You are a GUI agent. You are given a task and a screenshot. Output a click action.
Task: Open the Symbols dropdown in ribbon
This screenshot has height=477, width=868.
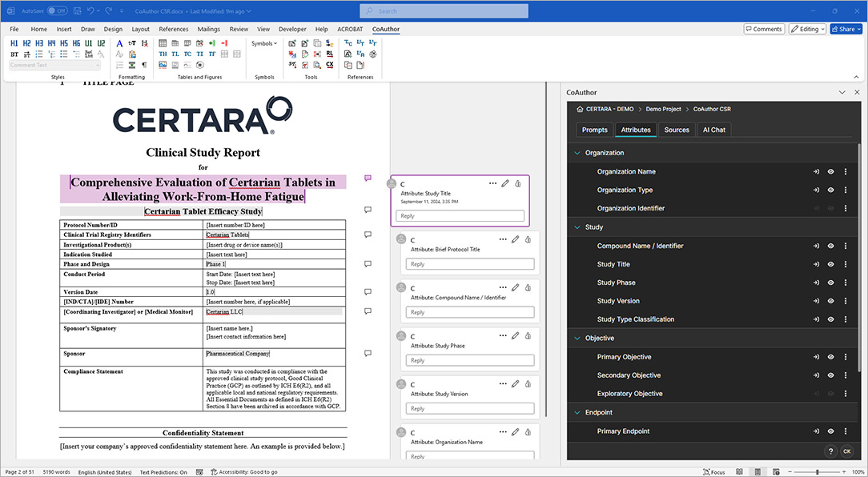[264, 43]
